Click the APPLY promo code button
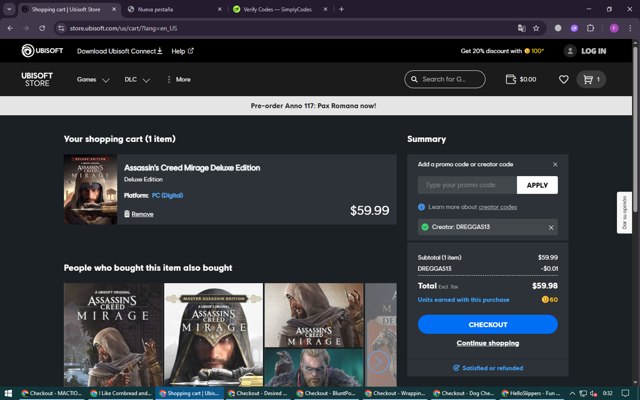640x400 pixels. [x=537, y=185]
